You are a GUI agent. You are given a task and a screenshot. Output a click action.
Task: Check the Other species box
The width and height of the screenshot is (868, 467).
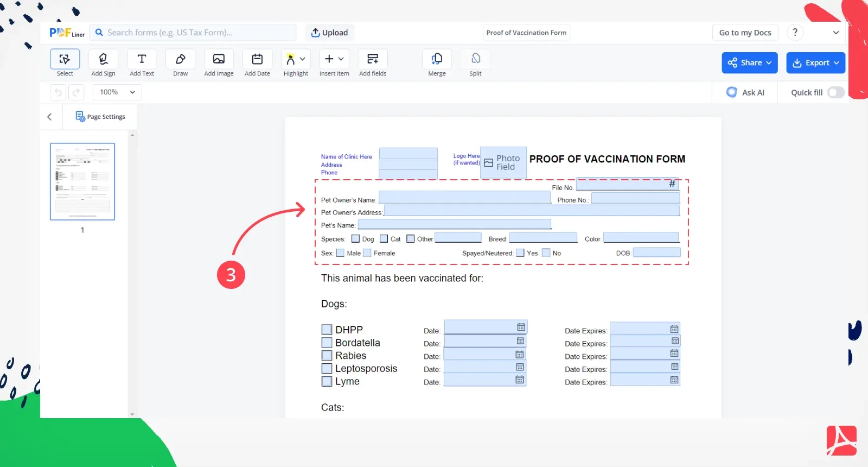411,238
